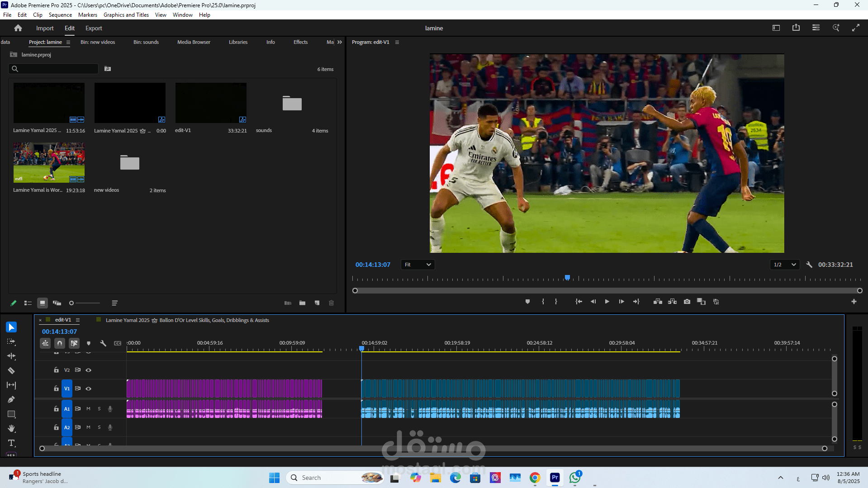Toggle insert sequences as nests button

45,343
